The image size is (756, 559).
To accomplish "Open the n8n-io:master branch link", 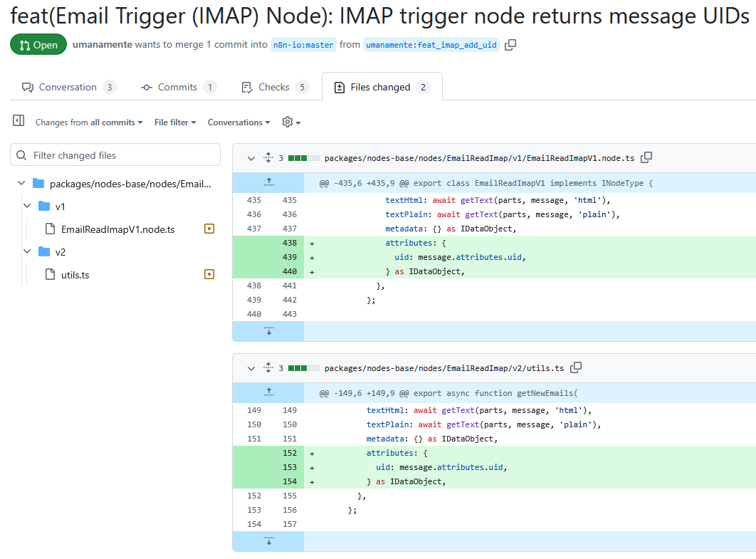I will [303, 45].
